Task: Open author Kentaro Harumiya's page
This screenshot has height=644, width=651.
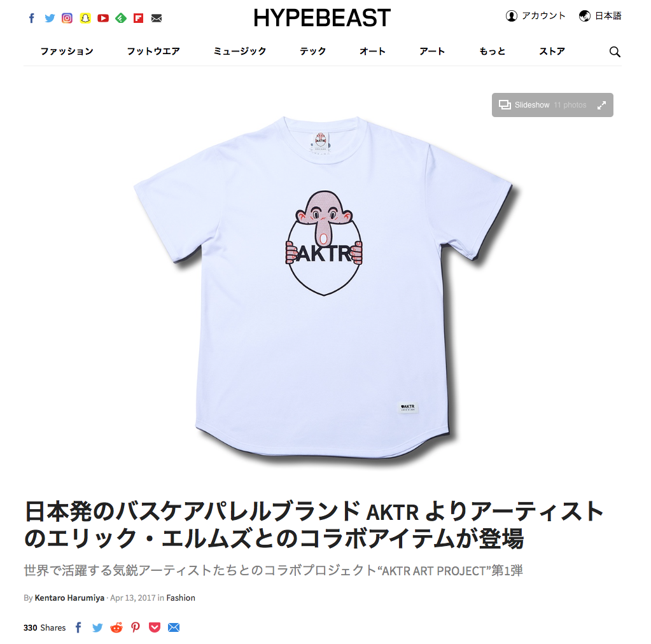Action: click(69, 598)
